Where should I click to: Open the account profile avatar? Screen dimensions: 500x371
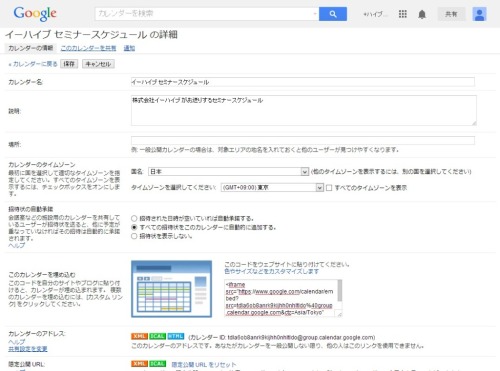tap(479, 14)
